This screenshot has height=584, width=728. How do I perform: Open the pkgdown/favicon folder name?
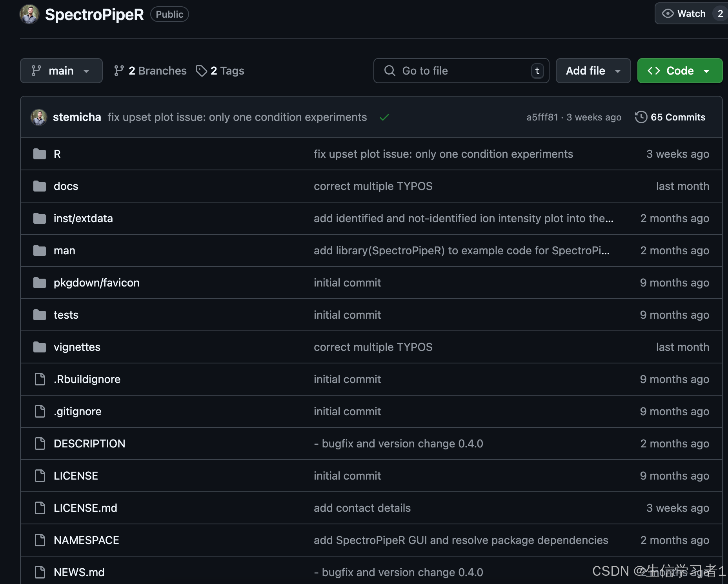(96, 283)
